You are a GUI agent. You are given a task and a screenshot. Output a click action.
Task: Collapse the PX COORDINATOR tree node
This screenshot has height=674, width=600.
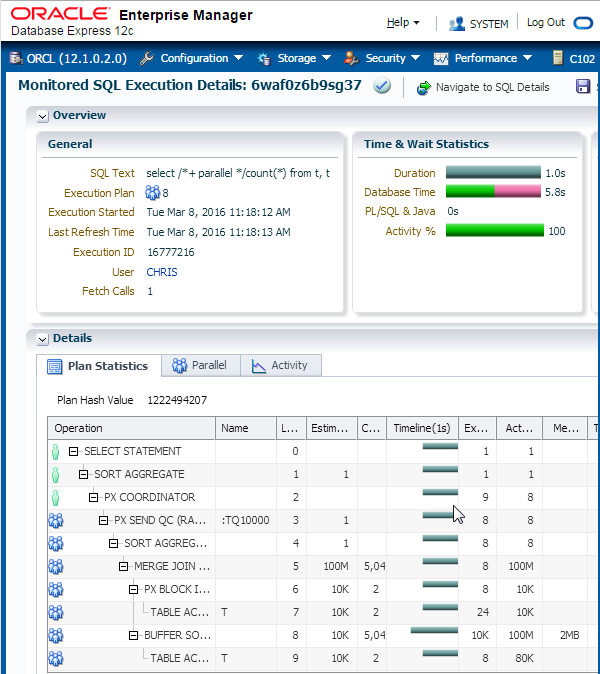coord(93,497)
